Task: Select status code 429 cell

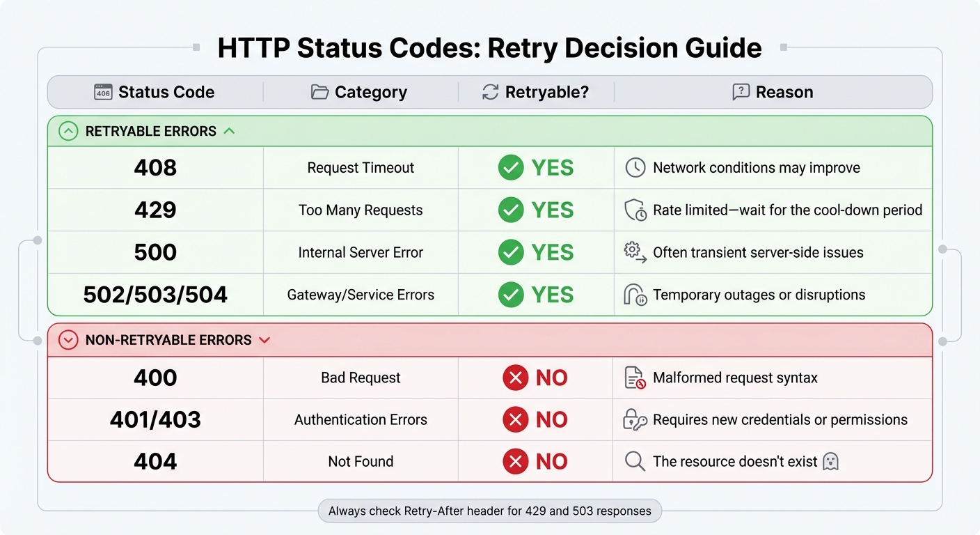Action: [x=155, y=210]
